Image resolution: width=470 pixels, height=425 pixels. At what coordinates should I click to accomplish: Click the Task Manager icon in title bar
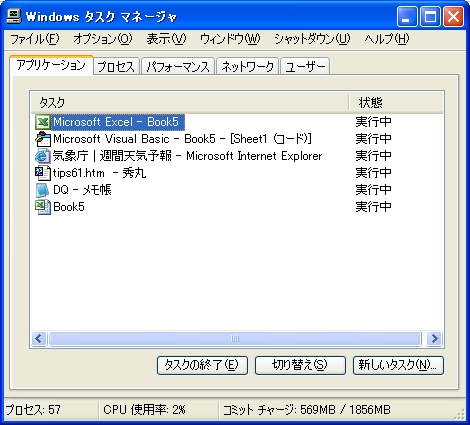tap(14, 16)
